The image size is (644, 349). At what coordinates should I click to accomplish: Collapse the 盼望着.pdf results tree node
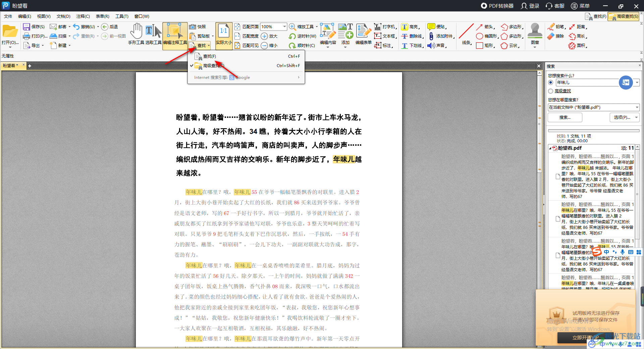click(x=550, y=148)
